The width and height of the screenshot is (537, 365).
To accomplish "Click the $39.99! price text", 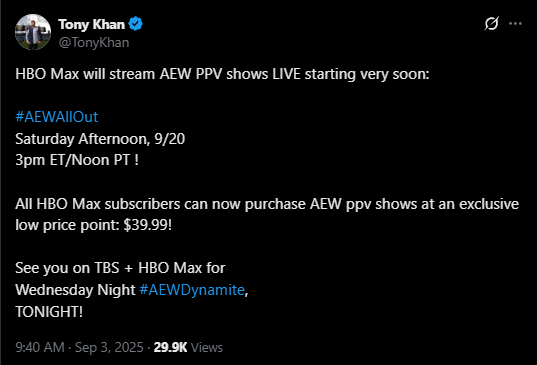I will [x=148, y=225].
